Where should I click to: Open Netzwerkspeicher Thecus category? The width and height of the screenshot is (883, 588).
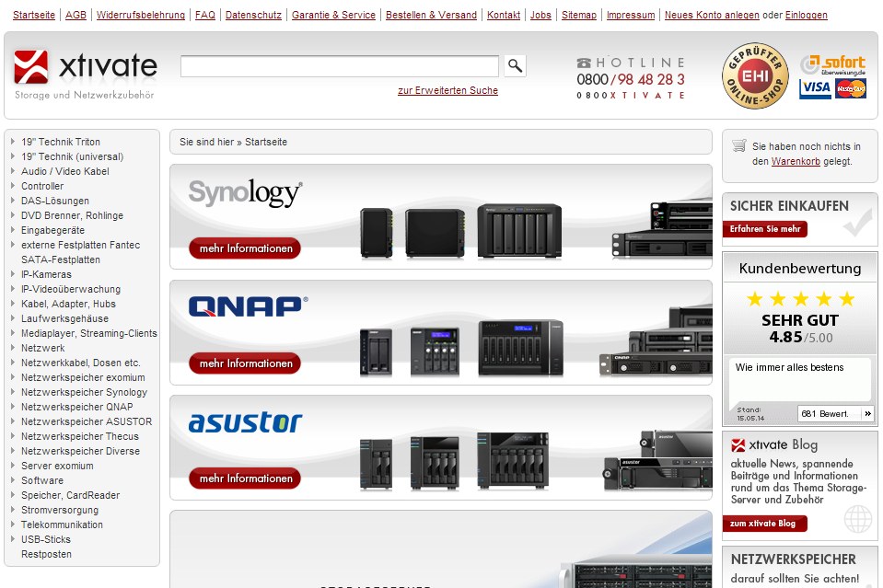[x=80, y=436]
